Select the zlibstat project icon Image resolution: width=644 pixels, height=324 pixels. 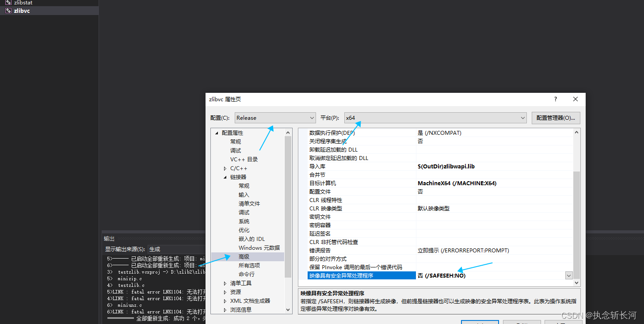point(8,2)
